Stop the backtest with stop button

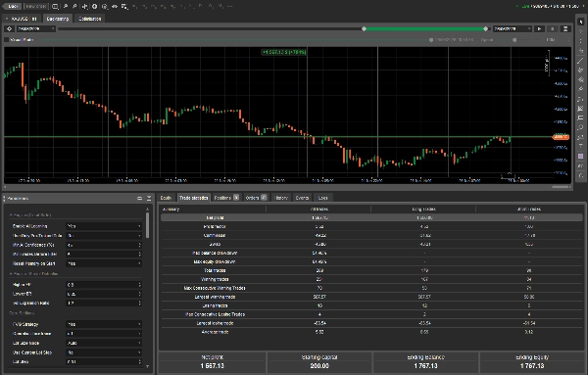[x=552, y=28]
